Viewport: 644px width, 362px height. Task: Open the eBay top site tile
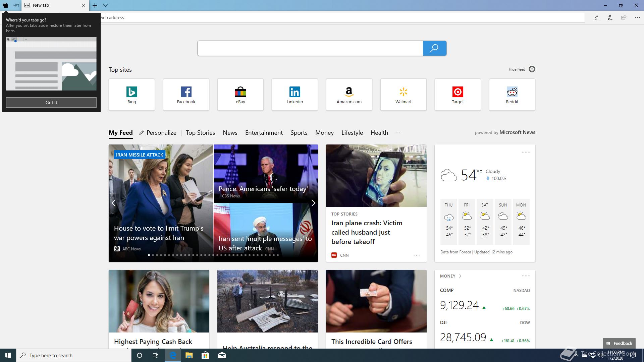pos(240,95)
